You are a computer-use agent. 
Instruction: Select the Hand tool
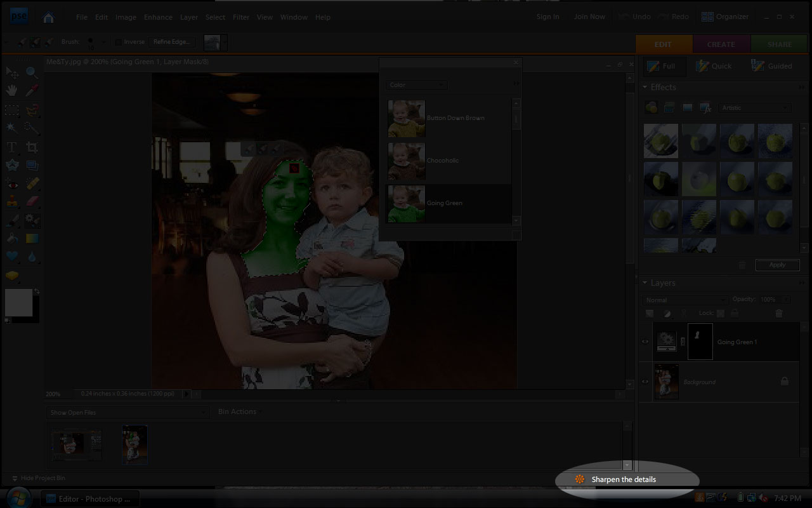[12, 91]
